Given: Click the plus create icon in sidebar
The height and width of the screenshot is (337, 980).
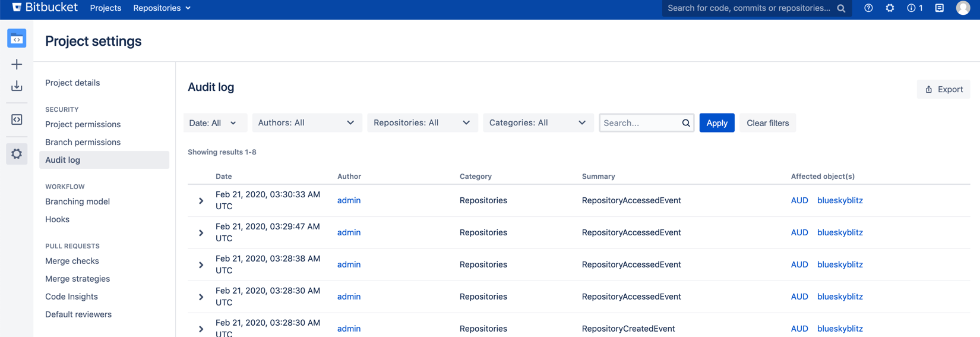Looking at the screenshot, I should tap(17, 64).
